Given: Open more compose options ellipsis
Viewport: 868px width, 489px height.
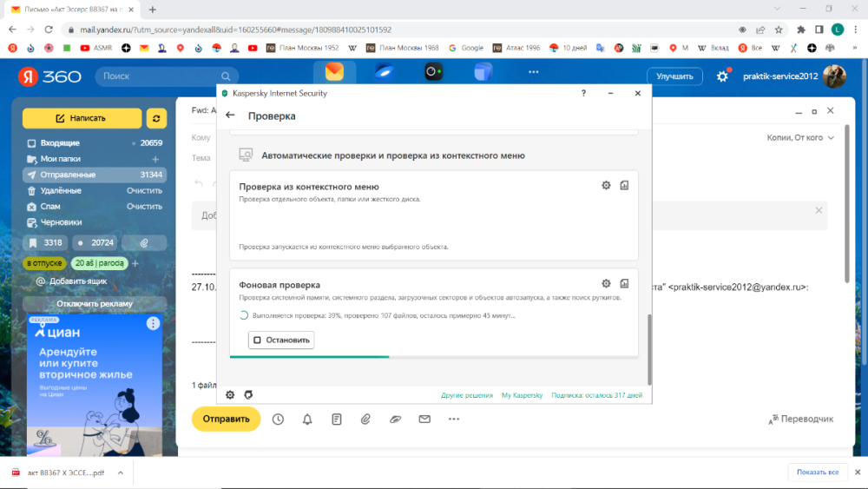Looking at the screenshot, I should [x=454, y=420].
